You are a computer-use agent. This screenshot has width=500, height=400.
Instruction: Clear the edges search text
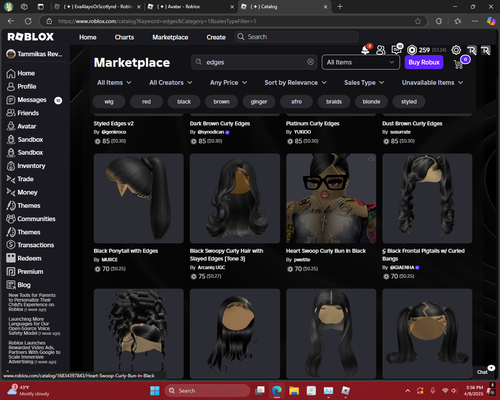[310, 62]
